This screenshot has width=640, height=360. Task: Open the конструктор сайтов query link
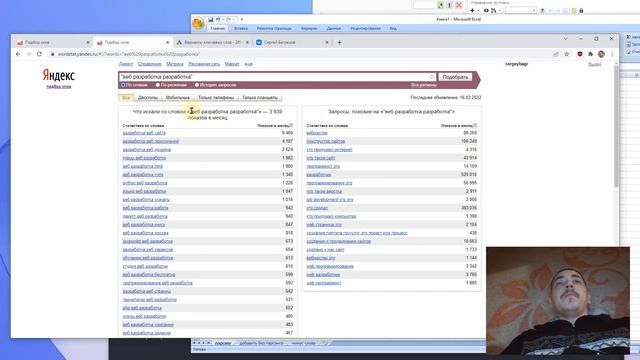[326, 141]
